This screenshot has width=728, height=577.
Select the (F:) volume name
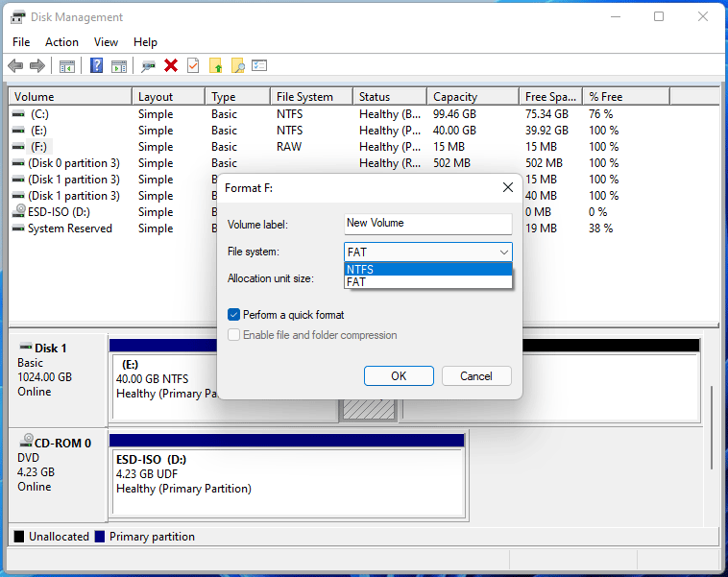(39, 147)
